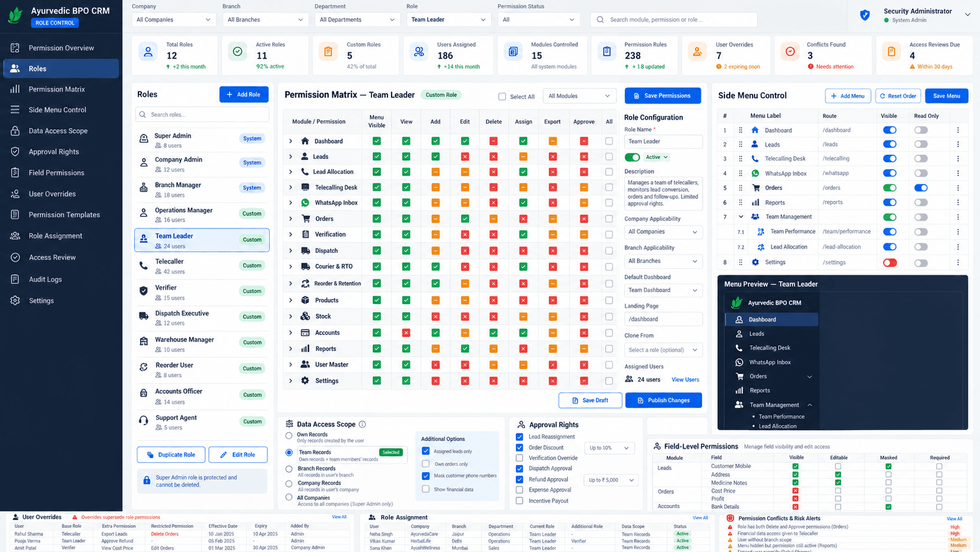The height and width of the screenshot is (552, 980).
Task: Click the Security Administrator shield icon
Action: [865, 15]
